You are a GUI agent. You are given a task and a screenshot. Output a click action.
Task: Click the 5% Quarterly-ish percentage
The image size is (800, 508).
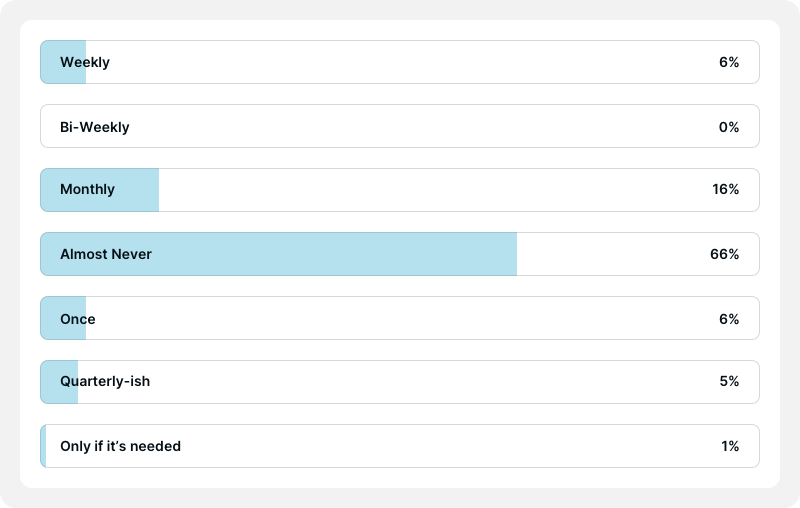pyautogui.click(x=729, y=381)
